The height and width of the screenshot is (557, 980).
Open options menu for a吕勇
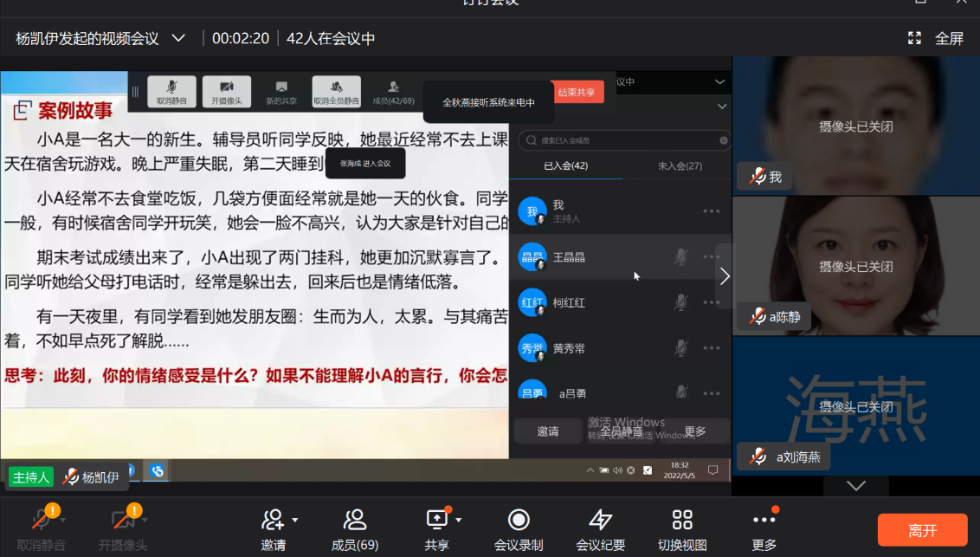pos(712,393)
